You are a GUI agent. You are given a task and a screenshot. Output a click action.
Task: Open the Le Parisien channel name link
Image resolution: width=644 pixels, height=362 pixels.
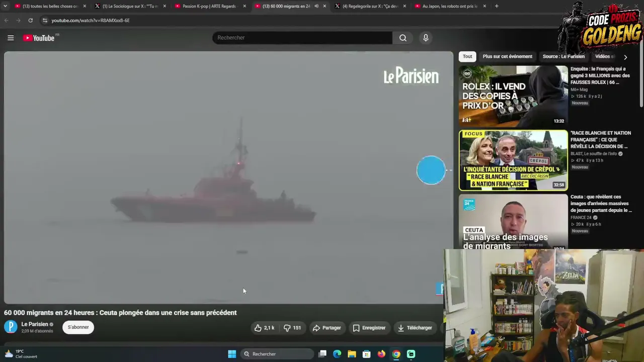[35, 324]
